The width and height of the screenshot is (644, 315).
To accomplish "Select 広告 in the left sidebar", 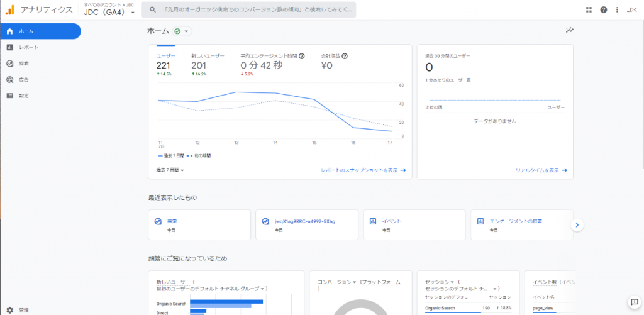I will tap(23, 80).
